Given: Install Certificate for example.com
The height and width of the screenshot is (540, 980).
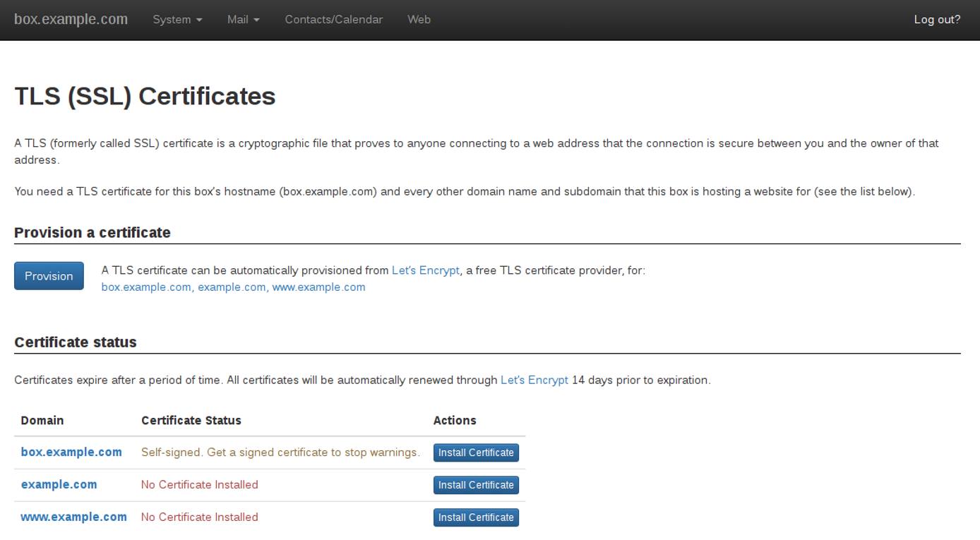Looking at the screenshot, I should 476,485.
